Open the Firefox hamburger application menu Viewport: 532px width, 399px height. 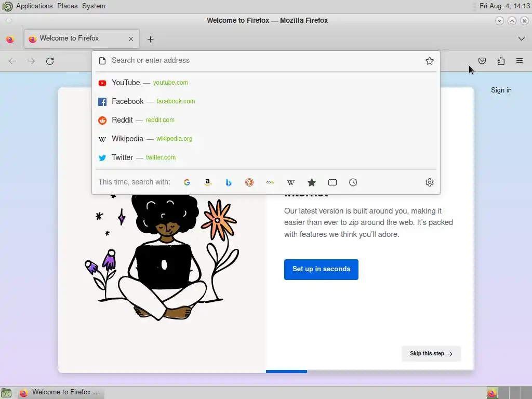tap(520, 61)
